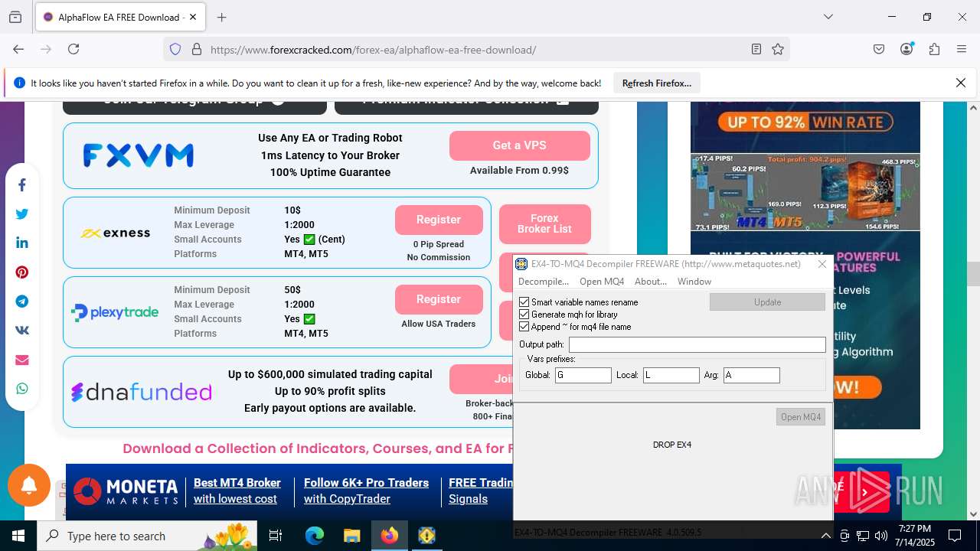Viewport: 980px width, 551px height.
Task: Share page on Pinterest sidebar icon
Action: [21, 272]
